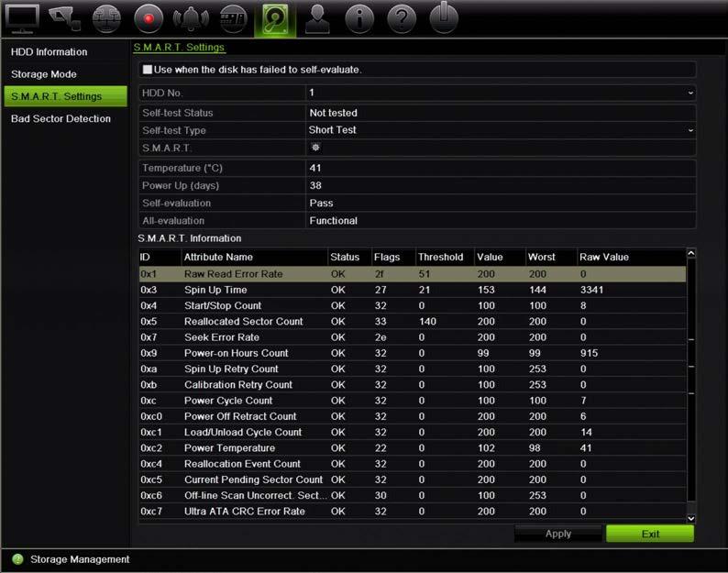
Task: Click the Storage Management status bar icon
Action: point(17,559)
